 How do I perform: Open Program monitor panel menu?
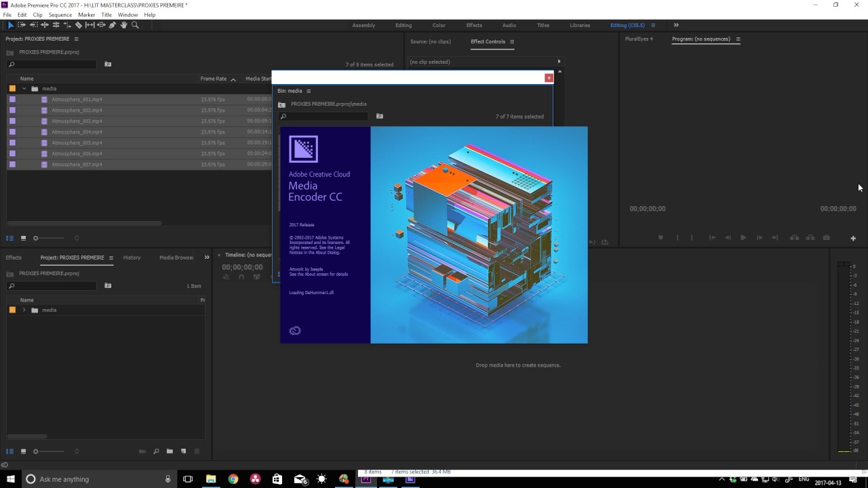point(738,39)
